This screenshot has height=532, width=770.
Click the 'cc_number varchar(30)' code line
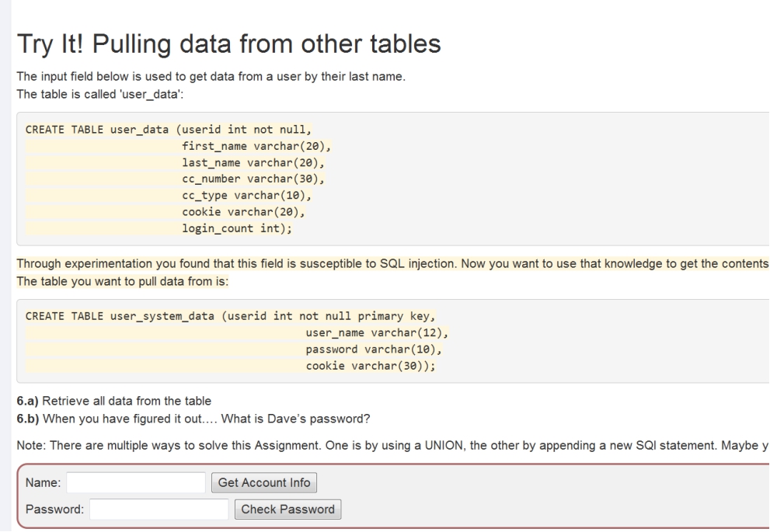click(251, 179)
